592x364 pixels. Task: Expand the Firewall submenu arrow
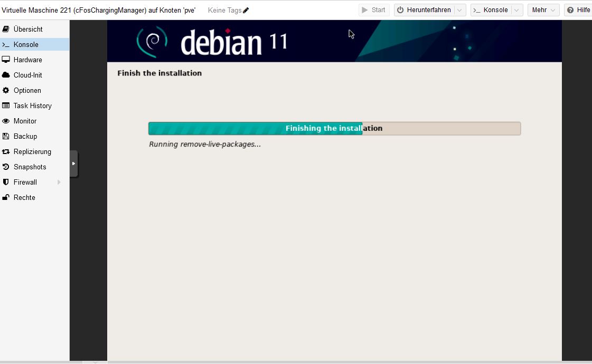click(59, 182)
